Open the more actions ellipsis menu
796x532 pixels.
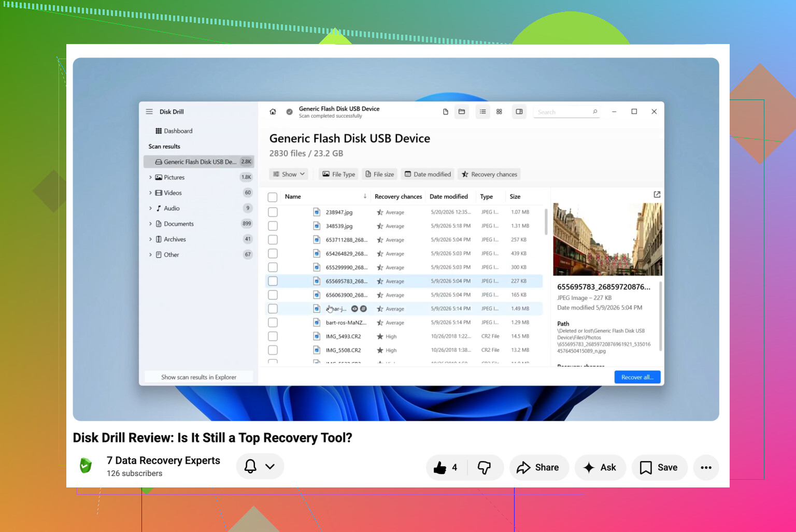click(x=706, y=467)
